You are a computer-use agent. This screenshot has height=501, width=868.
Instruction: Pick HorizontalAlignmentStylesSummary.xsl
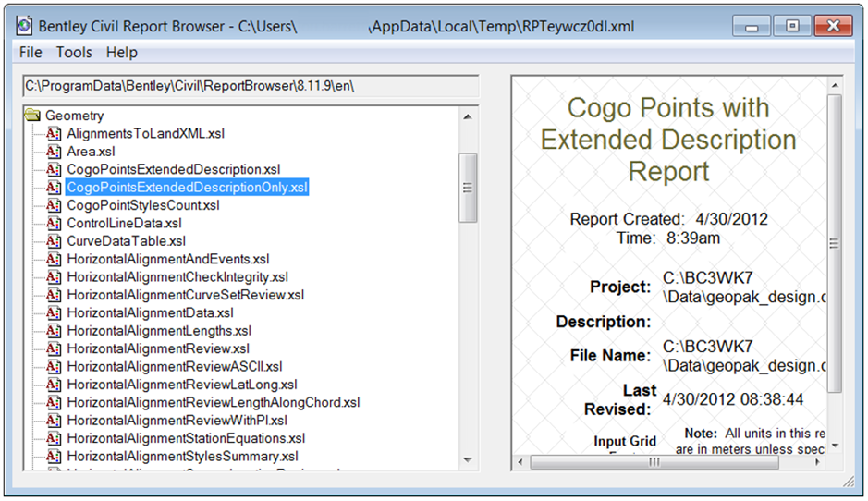[x=182, y=456]
